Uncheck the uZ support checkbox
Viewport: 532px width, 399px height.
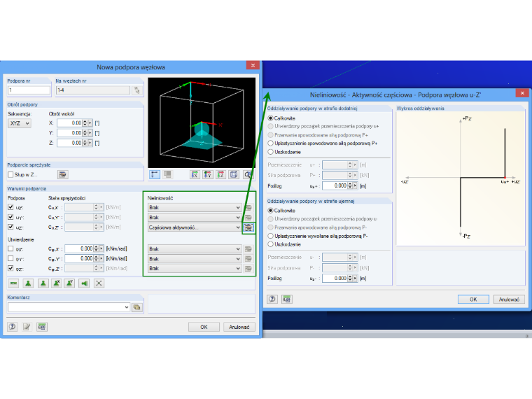[x=10, y=227]
